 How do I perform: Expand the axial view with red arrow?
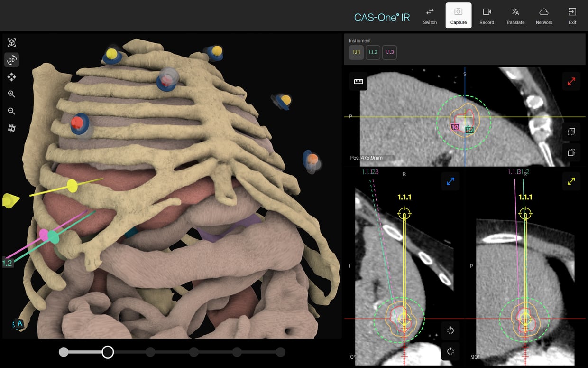click(571, 82)
